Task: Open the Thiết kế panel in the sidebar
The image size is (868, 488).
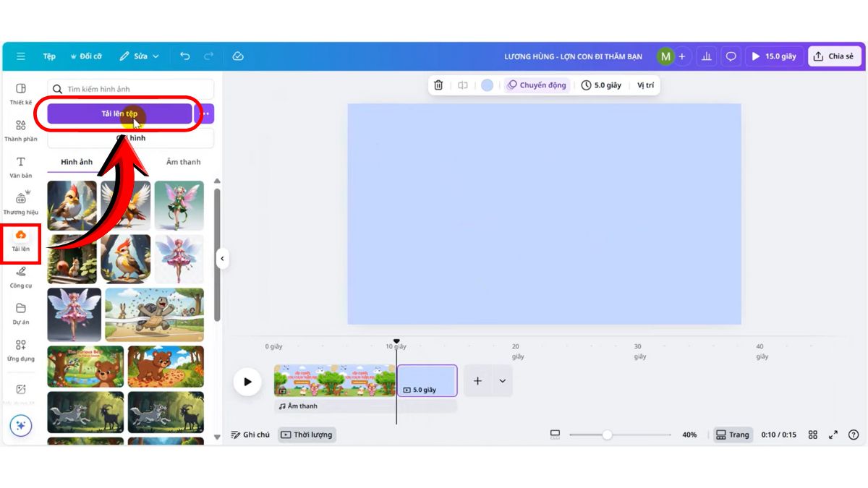Action: (x=21, y=93)
